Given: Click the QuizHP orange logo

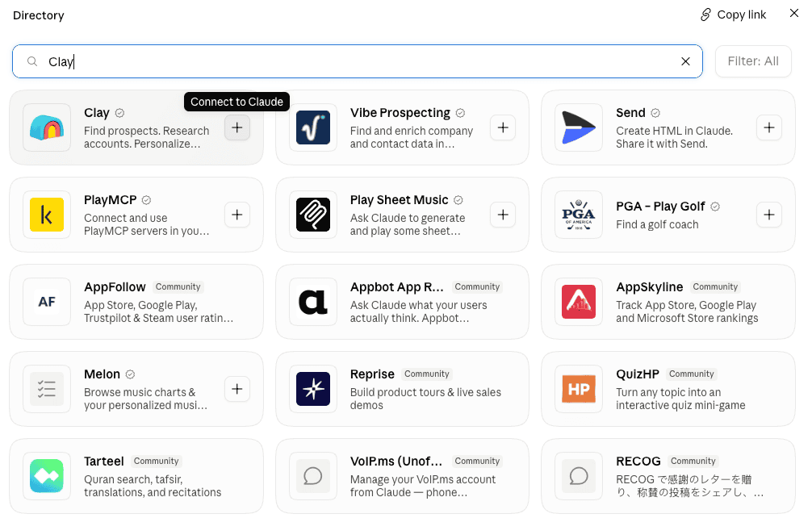Looking at the screenshot, I should (579, 389).
